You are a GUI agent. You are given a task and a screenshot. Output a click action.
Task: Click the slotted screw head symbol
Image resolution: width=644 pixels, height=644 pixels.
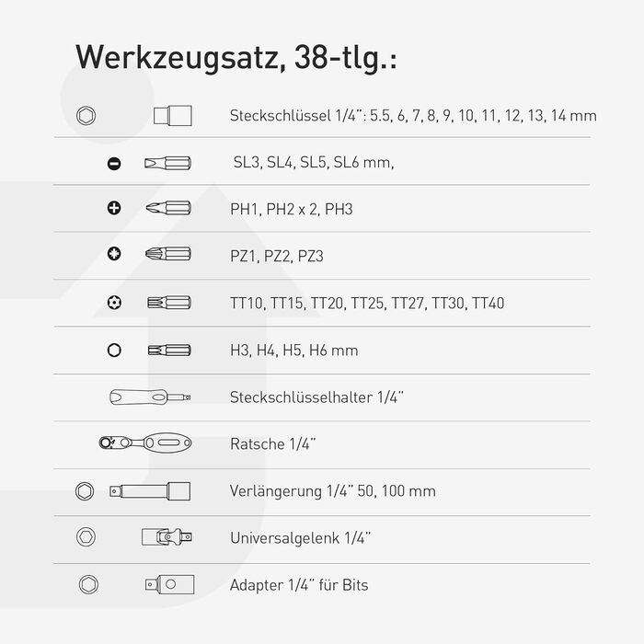point(114,164)
